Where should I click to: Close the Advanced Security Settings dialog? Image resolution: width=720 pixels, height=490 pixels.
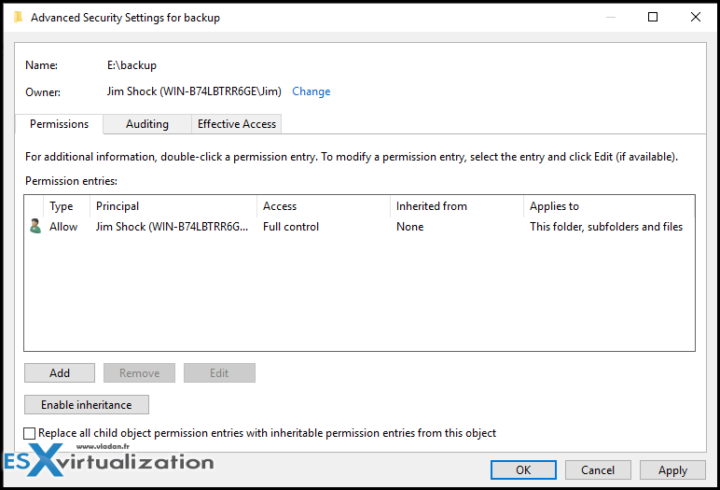[696, 17]
